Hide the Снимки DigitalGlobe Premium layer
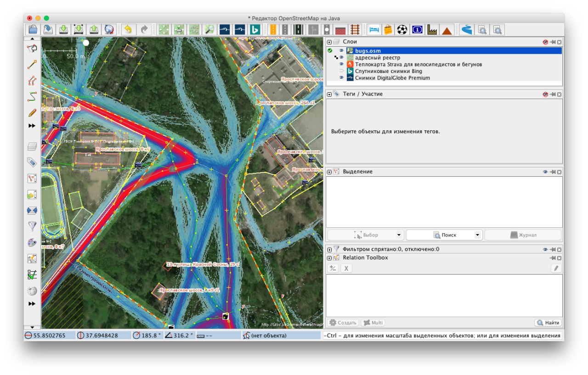Image resolution: width=588 pixels, height=375 pixels. [341, 78]
